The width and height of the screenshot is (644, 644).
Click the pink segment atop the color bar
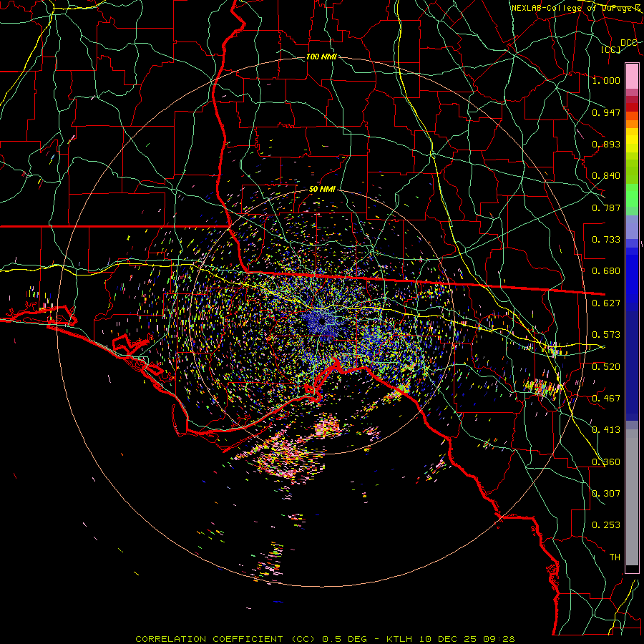click(x=632, y=77)
